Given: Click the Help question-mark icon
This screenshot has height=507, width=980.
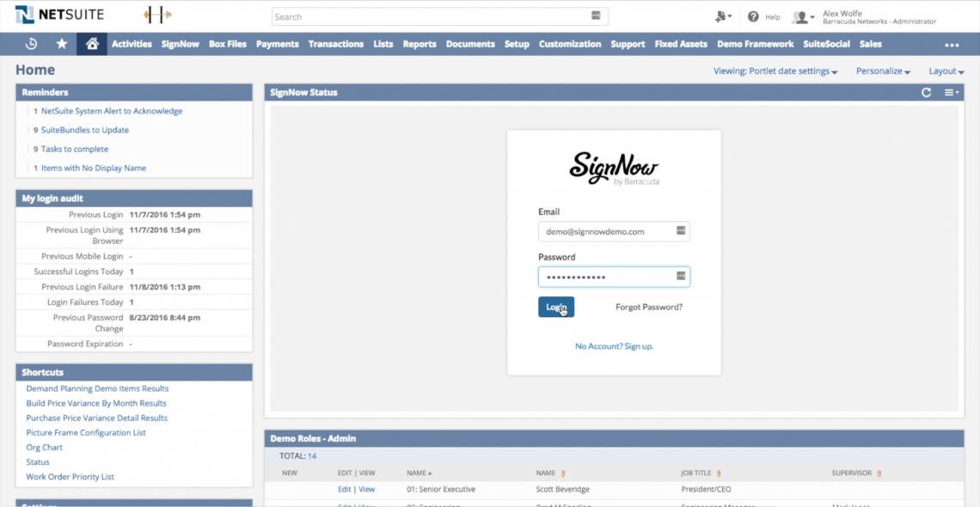Looking at the screenshot, I should tap(752, 15).
